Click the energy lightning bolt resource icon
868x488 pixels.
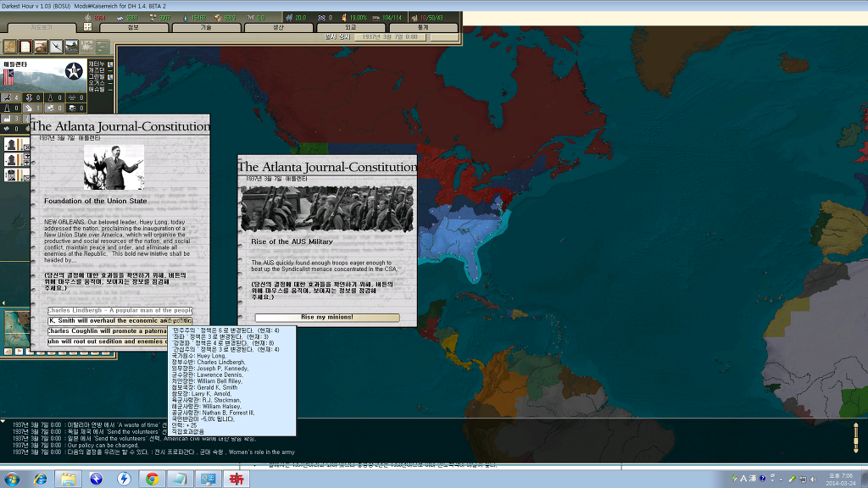point(87,18)
